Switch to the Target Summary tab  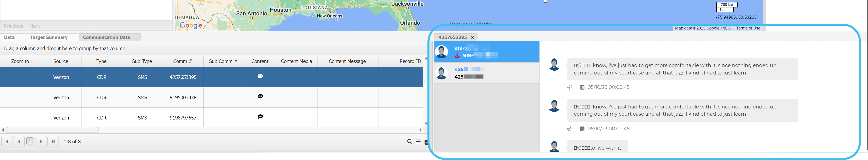pyautogui.click(x=49, y=37)
